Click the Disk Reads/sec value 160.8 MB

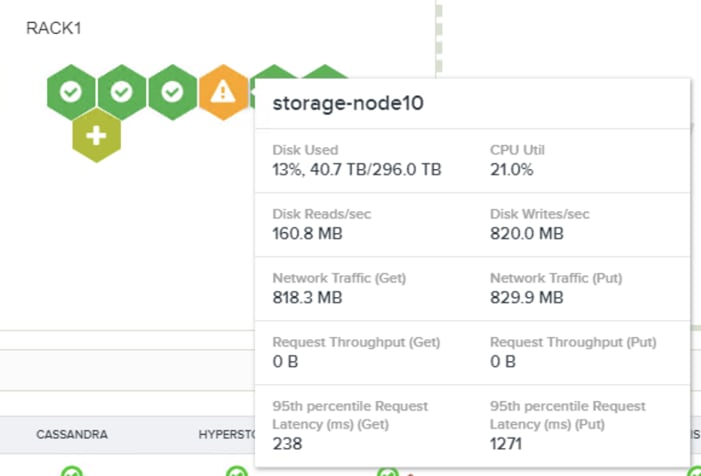[x=307, y=234]
